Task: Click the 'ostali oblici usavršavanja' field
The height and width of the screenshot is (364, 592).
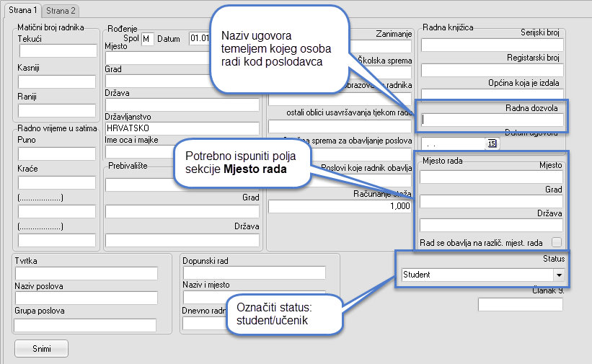Action: coord(340,126)
